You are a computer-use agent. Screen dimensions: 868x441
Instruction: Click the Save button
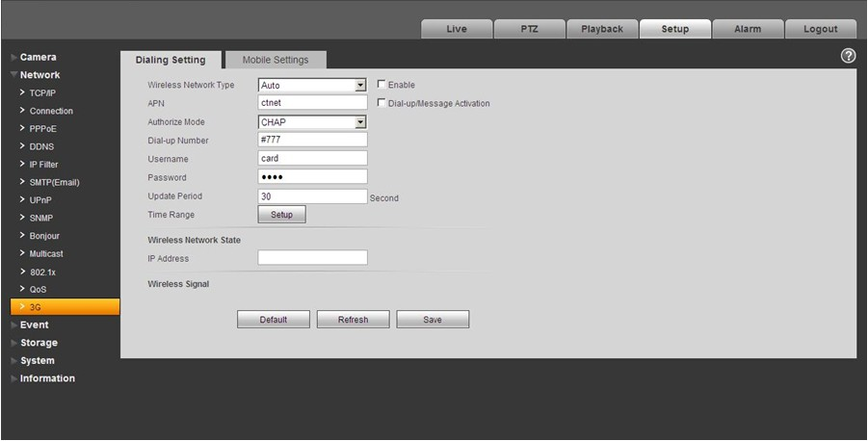433,320
